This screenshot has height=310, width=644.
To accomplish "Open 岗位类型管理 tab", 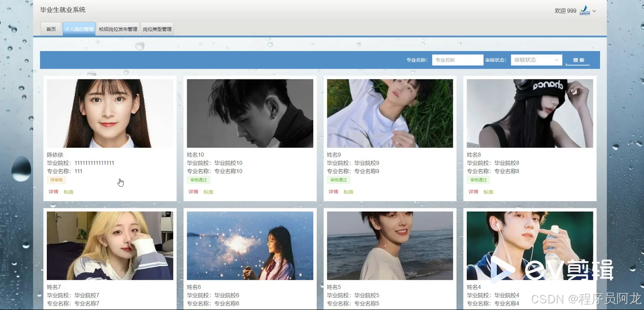I will (157, 29).
